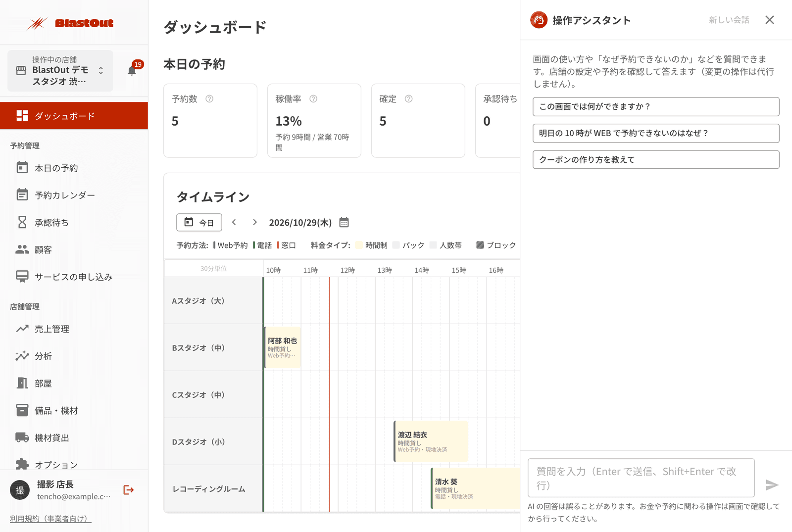Show help for 稼働率 card
The image size is (792, 532).
(313, 98)
